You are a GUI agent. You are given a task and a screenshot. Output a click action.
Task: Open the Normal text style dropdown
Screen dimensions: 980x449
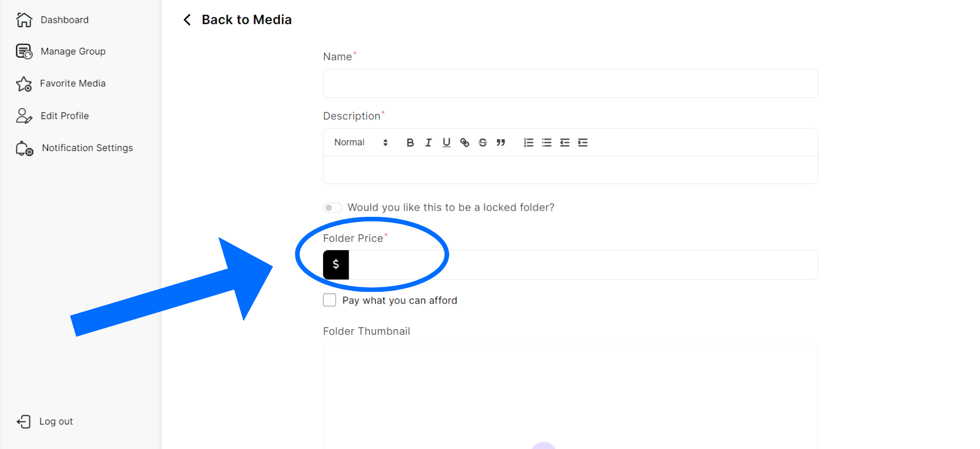coord(361,142)
